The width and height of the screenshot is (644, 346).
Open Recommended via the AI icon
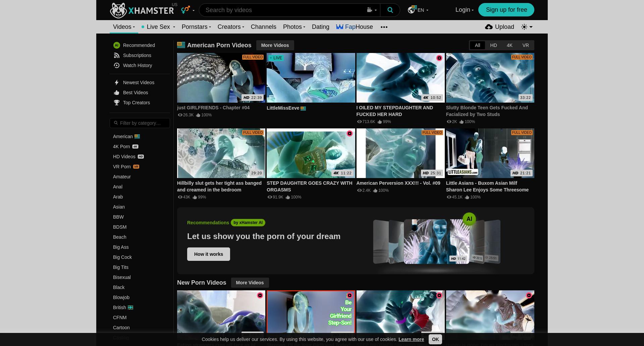coord(117,45)
